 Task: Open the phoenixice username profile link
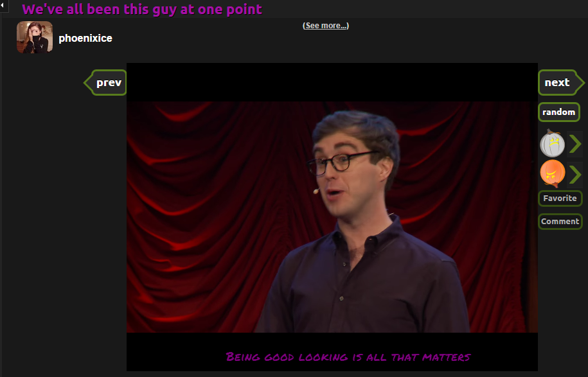click(85, 39)
